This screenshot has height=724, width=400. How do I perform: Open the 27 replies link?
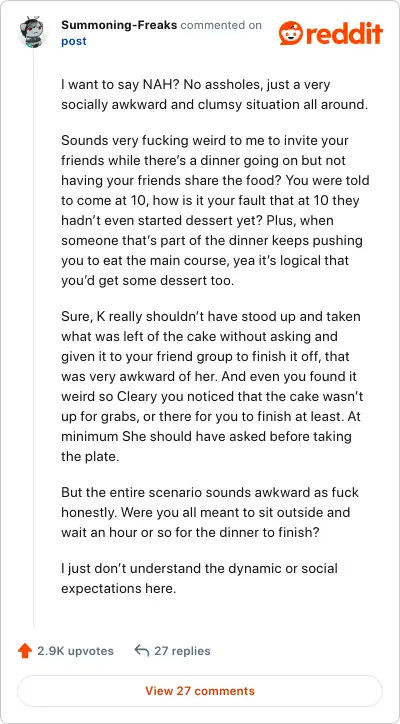182,651
